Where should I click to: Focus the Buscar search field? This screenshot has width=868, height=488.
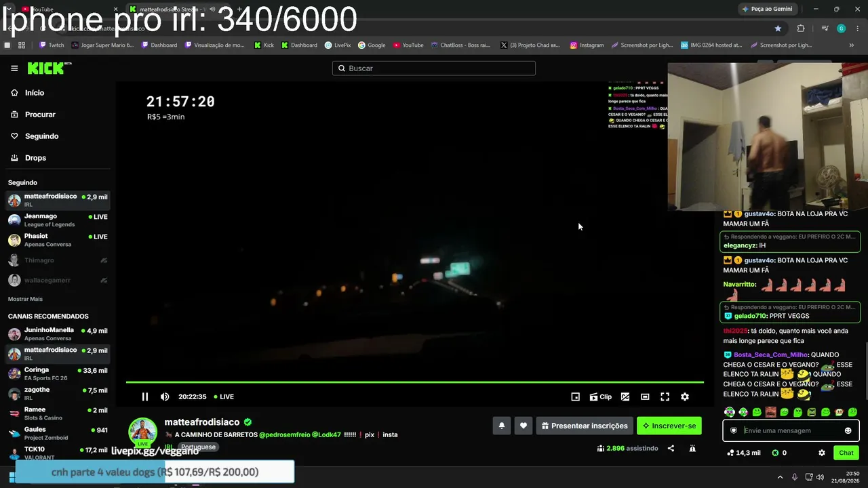click(434, 68)
